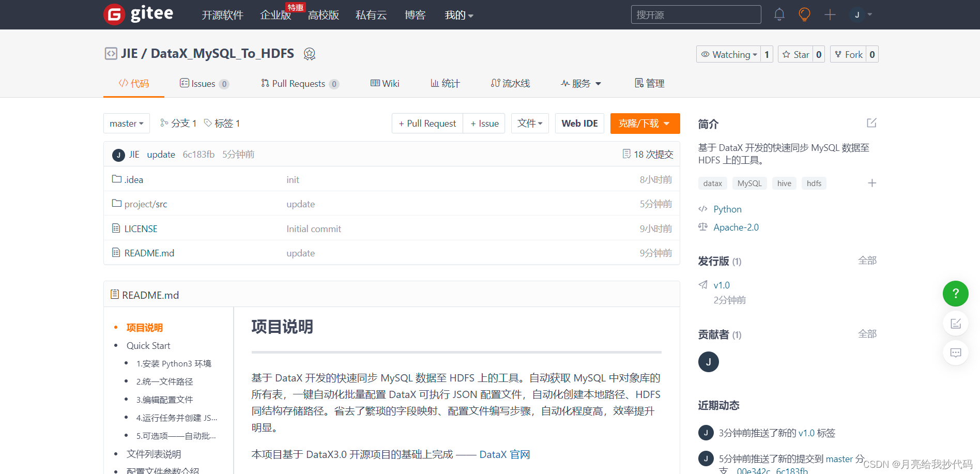
Task: Open the 流水线 tab
Action: (x=510, y=83)
